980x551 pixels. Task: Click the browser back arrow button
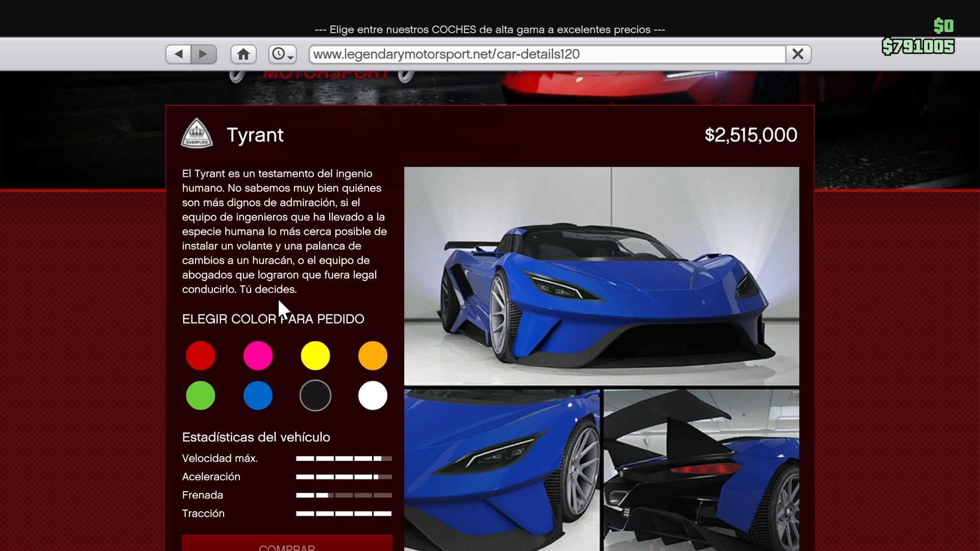pyautogui.click(x=178, y=54)
